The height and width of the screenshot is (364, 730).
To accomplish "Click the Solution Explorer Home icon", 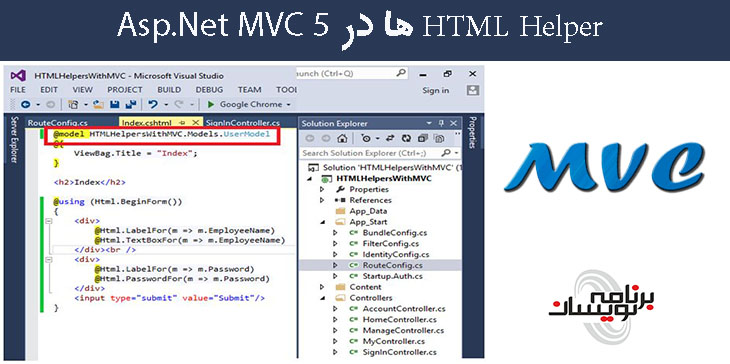I will pyautogui.click(x=342, y=138).
